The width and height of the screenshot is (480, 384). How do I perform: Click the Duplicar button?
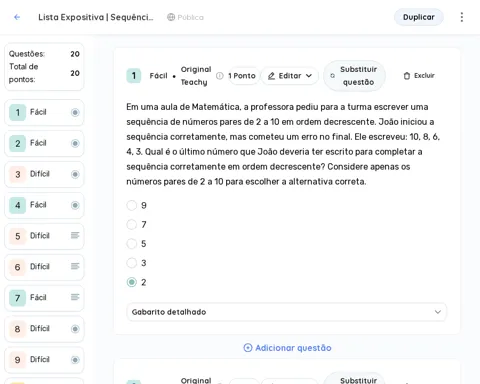point(419,17)
